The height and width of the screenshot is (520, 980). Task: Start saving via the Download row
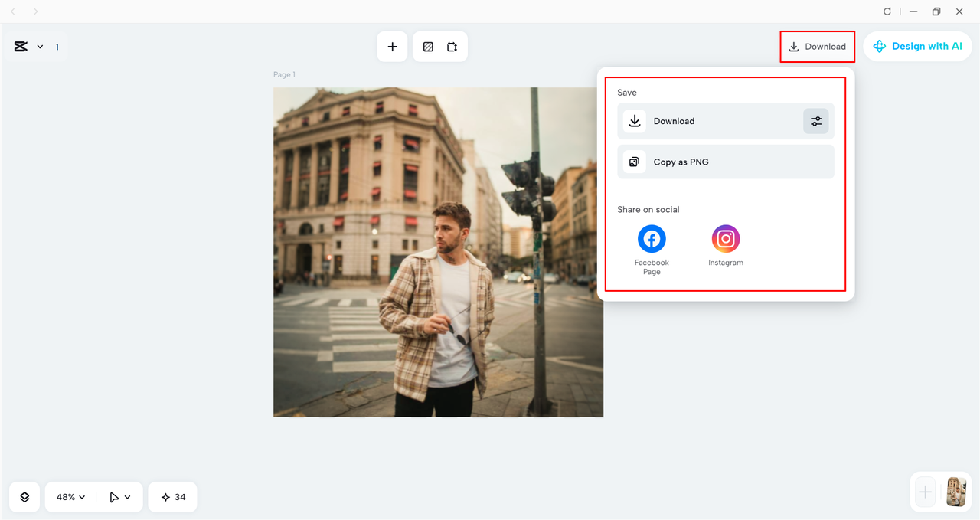(x=704, y=121)
